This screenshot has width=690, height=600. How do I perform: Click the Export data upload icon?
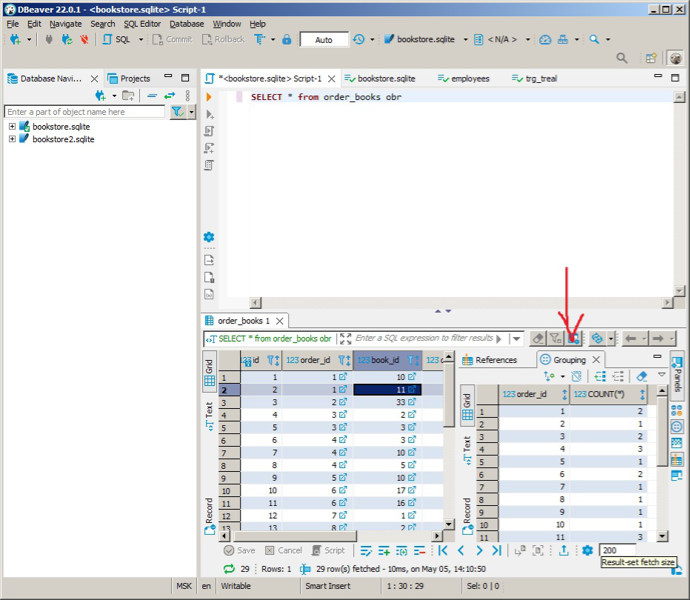(x=564, y=550)
